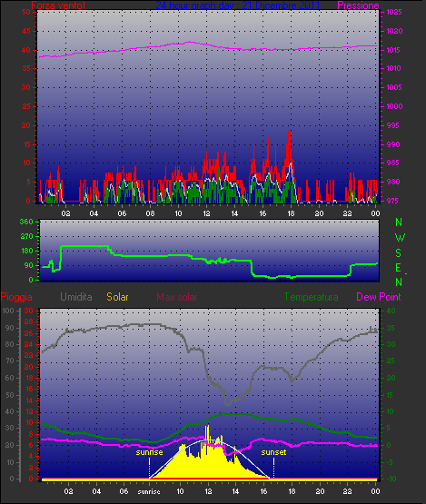Select the 24 hour graph date title

click(x=238, y=5)
